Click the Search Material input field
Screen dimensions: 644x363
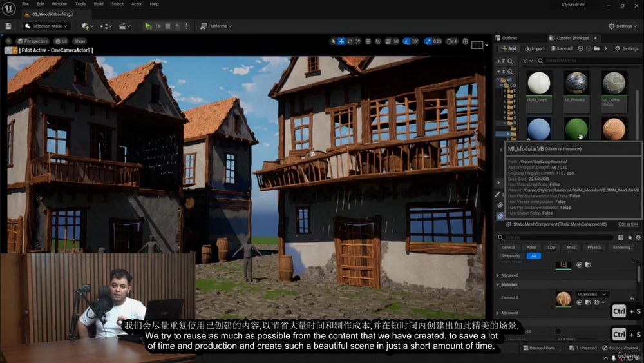click(590, 61)
